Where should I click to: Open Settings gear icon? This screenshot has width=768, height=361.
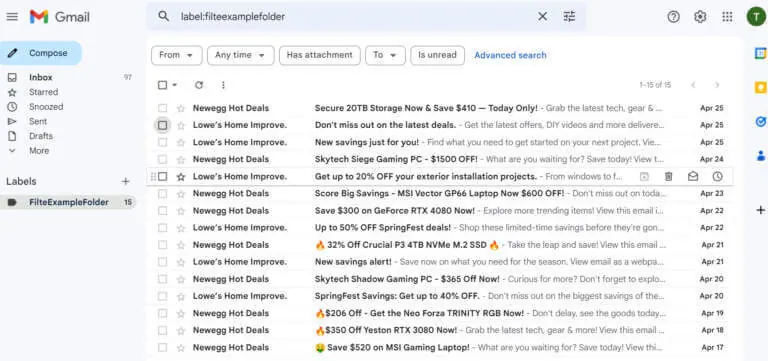tap(700, 17)
